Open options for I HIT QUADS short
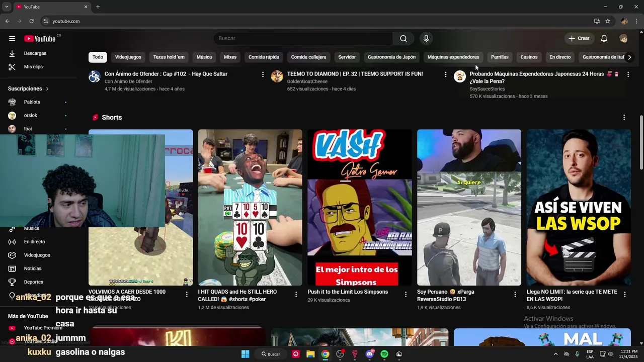The image size is (644, 362). 296,295
